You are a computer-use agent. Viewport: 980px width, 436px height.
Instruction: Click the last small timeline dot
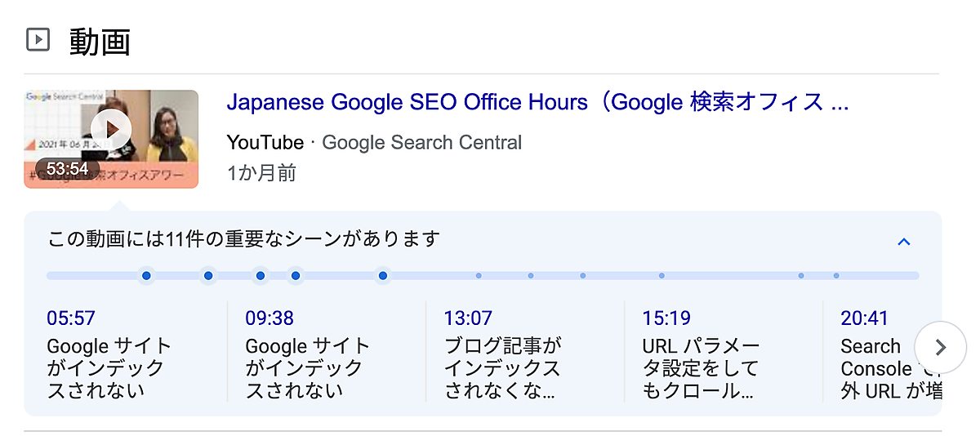[x=836, y=276]
